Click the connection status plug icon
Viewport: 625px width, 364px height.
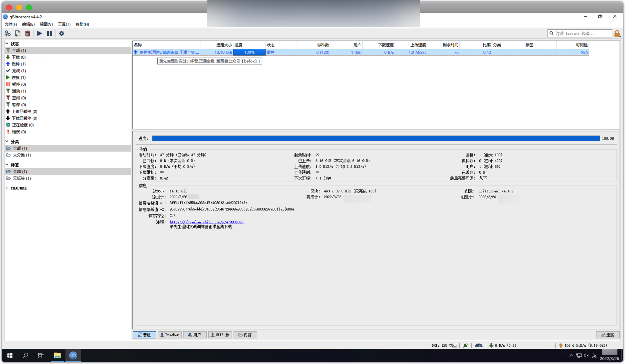point(465,345)
